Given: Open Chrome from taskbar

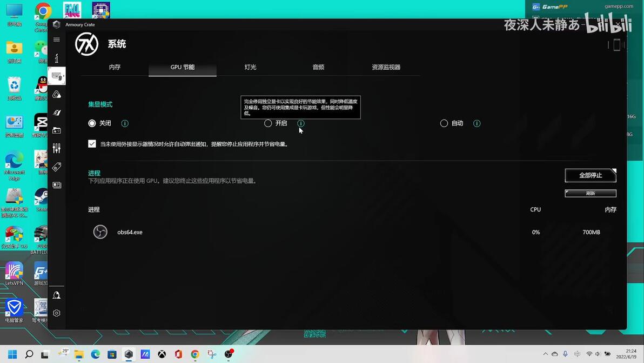Looking at the screenshot, I should 195,354.
